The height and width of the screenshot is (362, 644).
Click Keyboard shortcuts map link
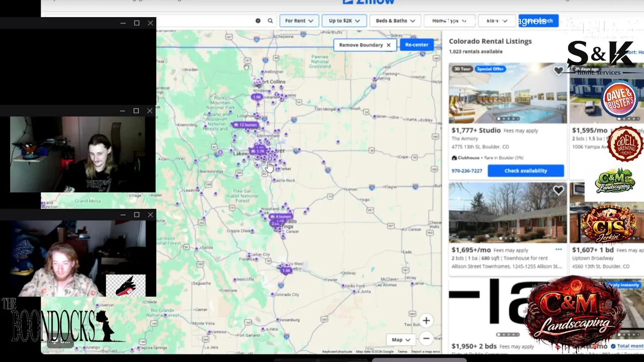[337, 351]
